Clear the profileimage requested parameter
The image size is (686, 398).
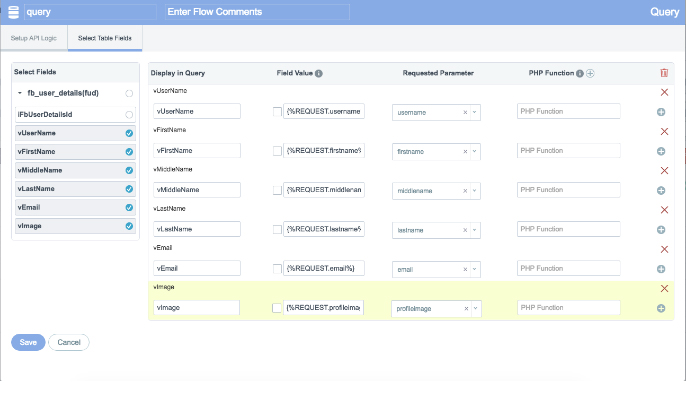pyautogui.click(x=466, y=309)
